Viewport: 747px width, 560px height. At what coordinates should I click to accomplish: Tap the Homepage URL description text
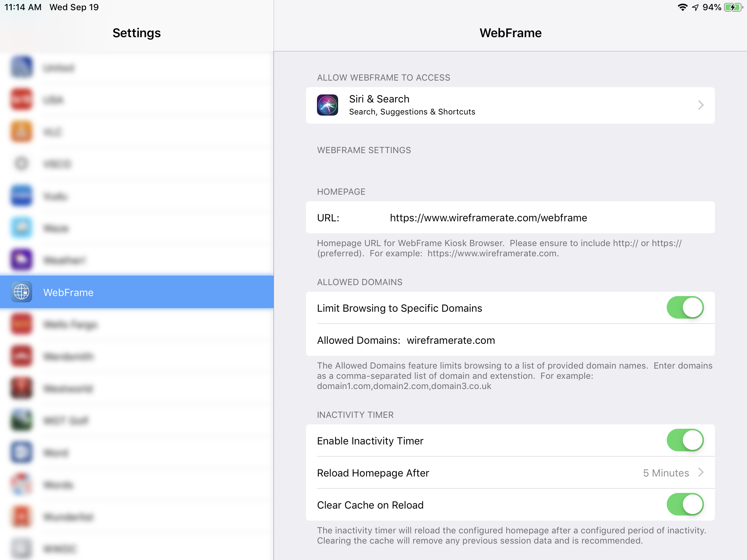tap(499, 248)
